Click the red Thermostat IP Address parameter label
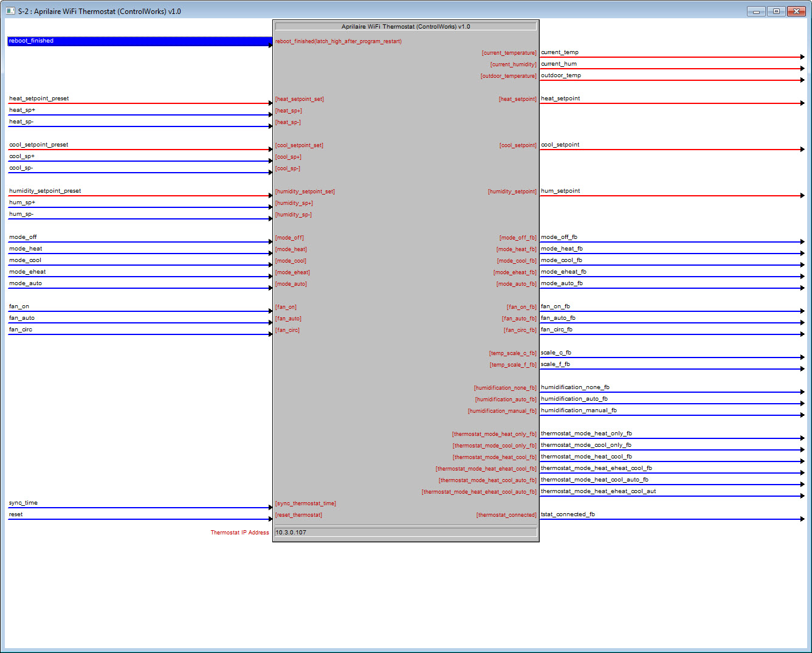This screenshot has height=653, width=812. click(x=240, y=533)
